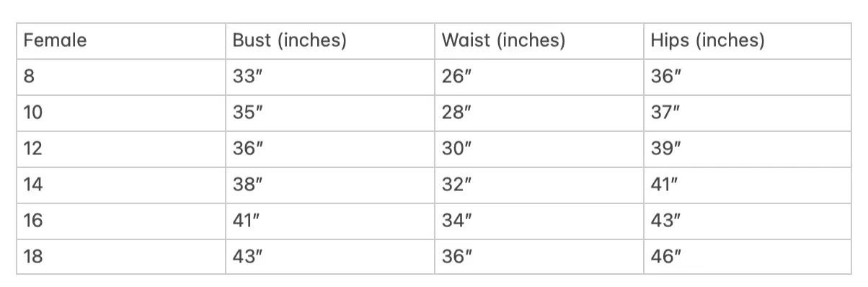Click the size 10 row label
Viewport: 868px width, 287px height.
tap(121, 113)
